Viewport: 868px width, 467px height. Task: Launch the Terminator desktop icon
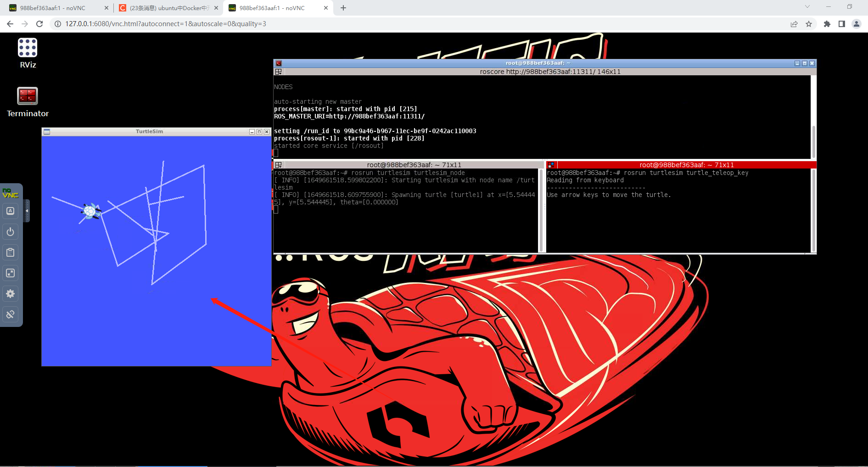coord(28,102)
